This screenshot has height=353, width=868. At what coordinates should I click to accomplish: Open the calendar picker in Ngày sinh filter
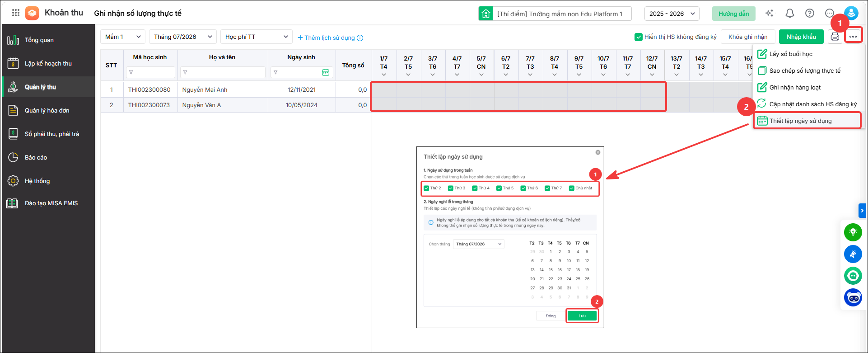326,72
